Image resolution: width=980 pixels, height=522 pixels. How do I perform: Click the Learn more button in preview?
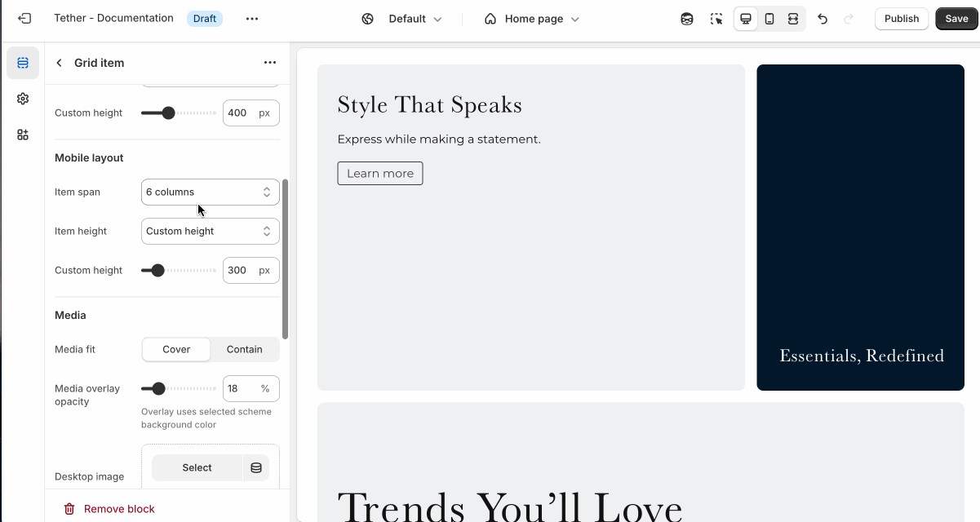(380, 173)
